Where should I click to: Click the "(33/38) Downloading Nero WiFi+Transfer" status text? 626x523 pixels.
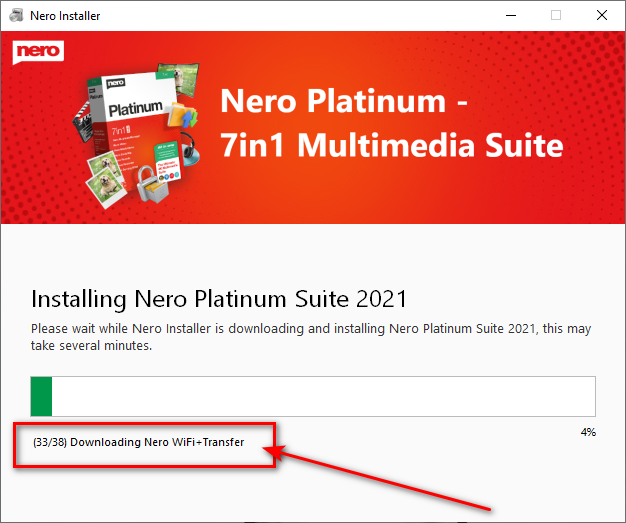pos(139,442)
